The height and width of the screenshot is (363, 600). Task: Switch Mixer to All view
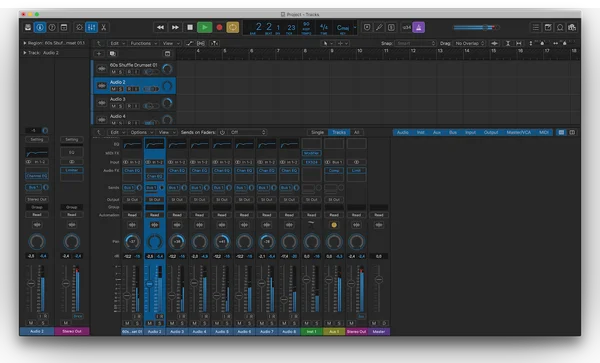[x=356, y=132]
